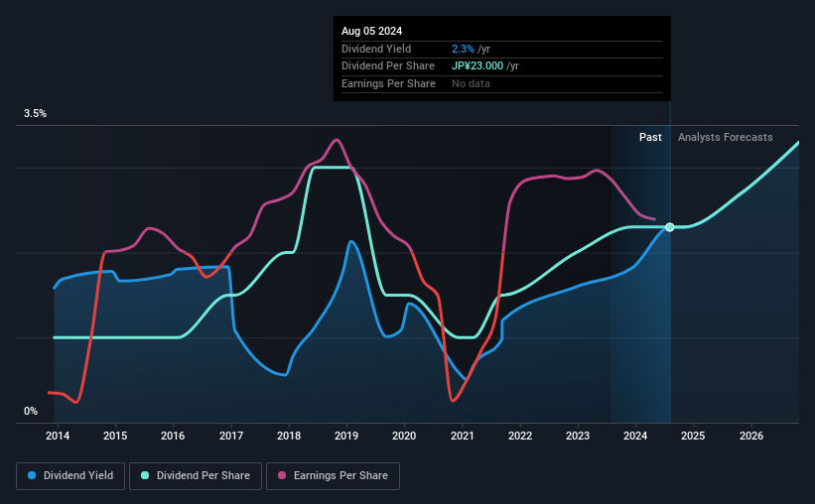Click the 2020 x-axis label
This screenshot has width=815, height=504.
point(404,436)
